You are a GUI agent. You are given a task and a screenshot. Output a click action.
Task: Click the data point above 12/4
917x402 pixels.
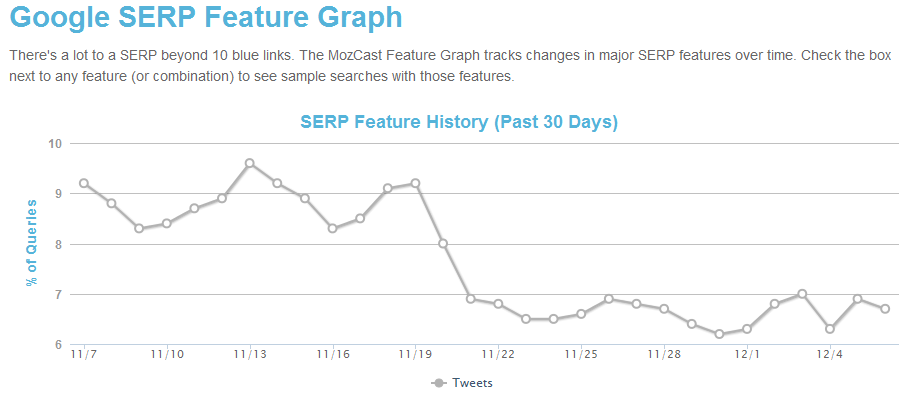830,329
